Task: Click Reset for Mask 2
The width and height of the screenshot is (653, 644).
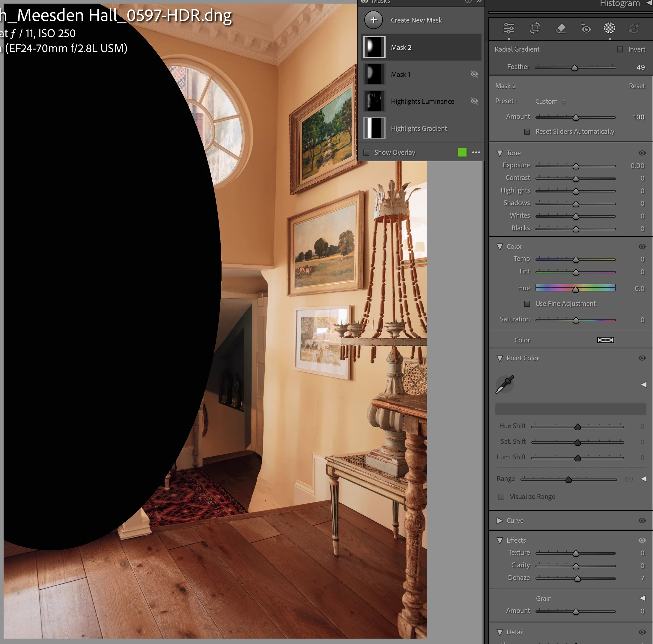Action: [637, 86]
